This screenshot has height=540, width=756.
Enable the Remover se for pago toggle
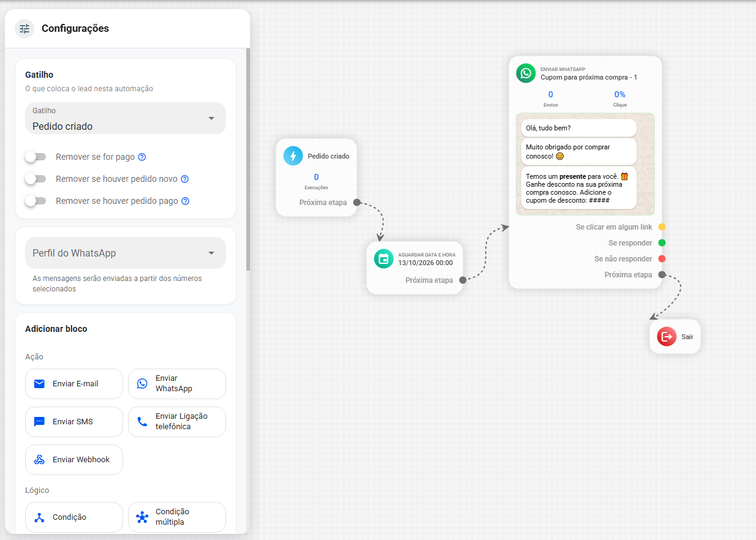[x=36, y=157]
